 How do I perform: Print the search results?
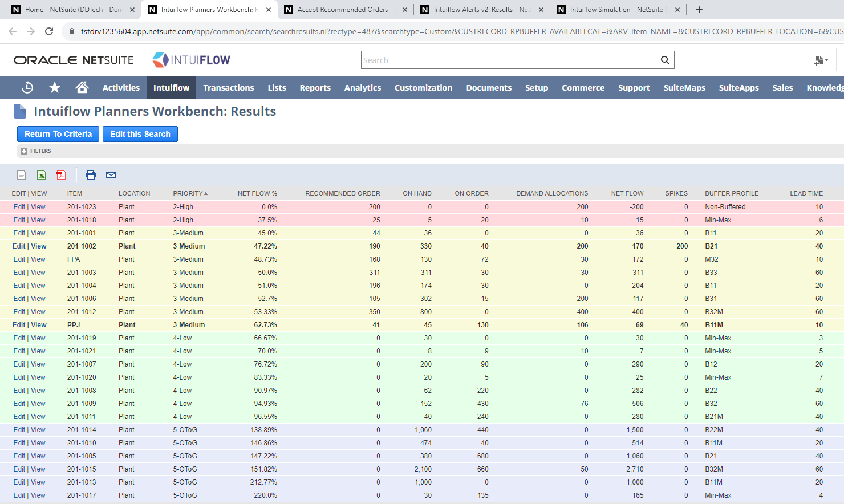click(91, 175)
